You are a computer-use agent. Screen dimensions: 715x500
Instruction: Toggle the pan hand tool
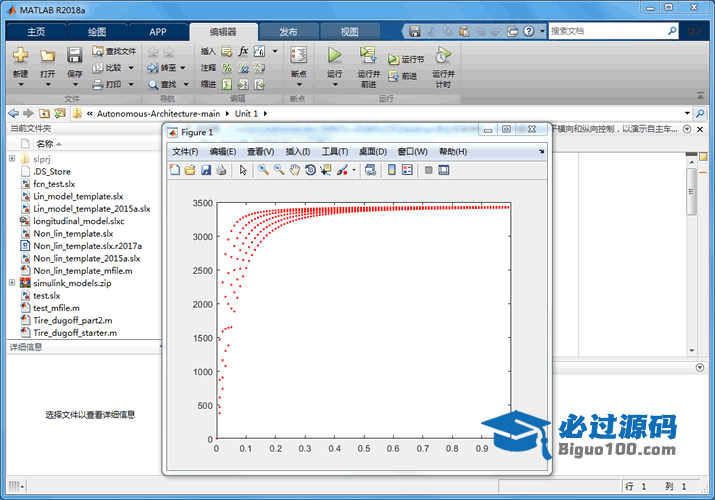click(x=295, y=170)
